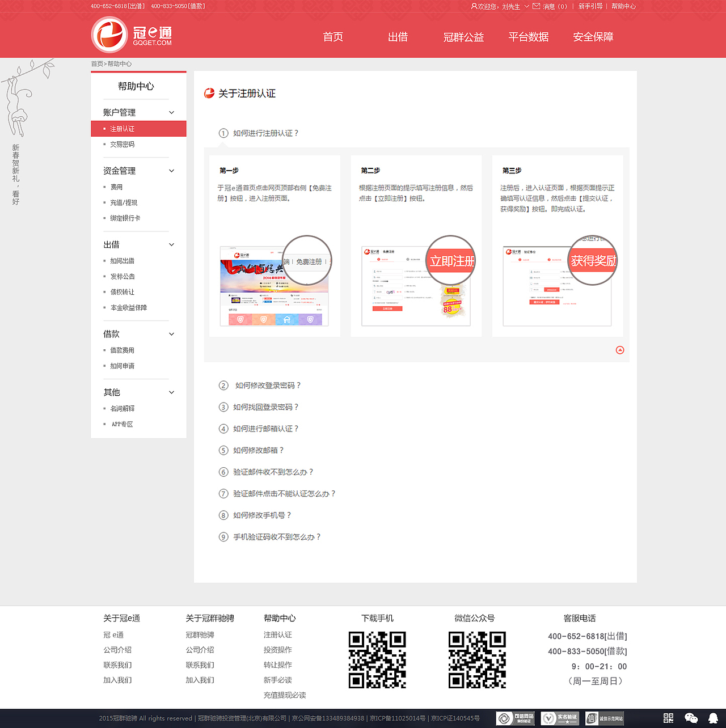Viewport: 726px width, 728px height.
Task: Click the WeChat public account QR code image
Action: point(477,659)
